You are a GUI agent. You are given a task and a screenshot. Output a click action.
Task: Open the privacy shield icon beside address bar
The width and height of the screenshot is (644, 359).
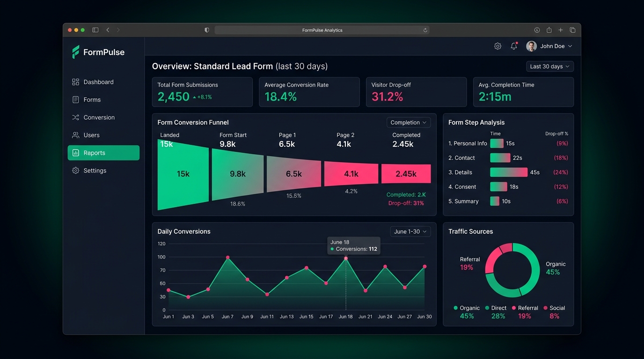pos(207,30)
